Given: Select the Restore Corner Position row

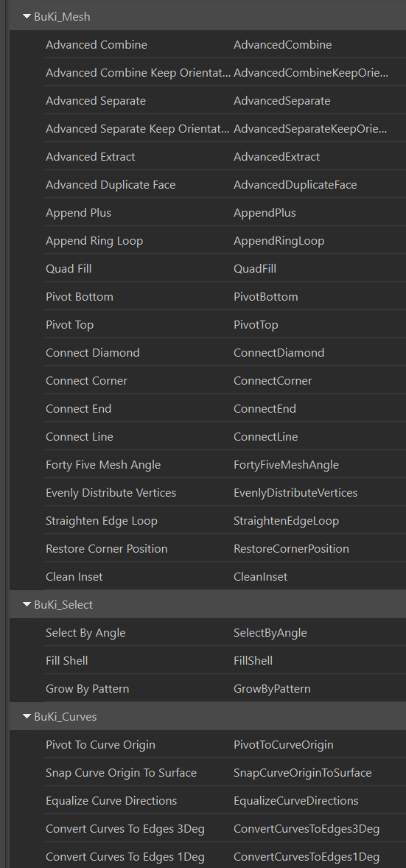Looking at the screenshot, I should point(106,549).
